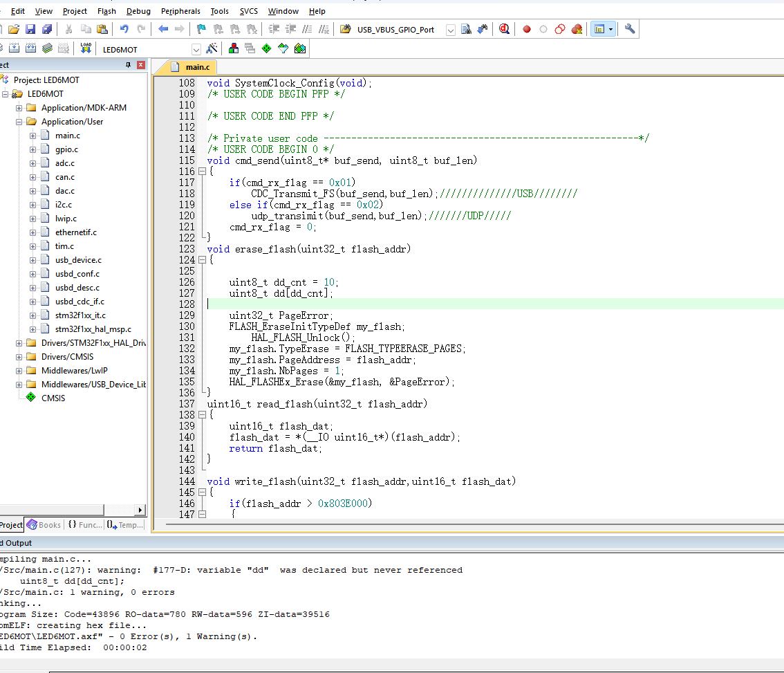Select the CMSIS component in project tree
Screen dimensions: 784x673
53,398
